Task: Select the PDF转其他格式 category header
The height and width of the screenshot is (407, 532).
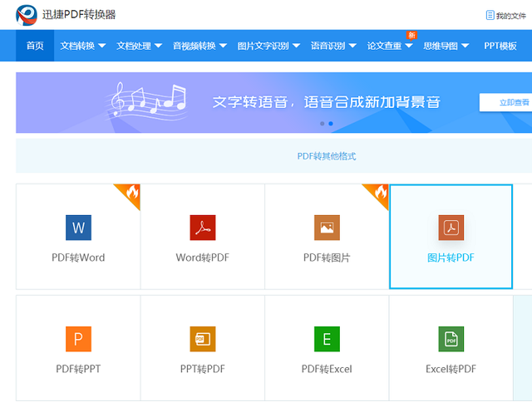Action: [327, 156]
